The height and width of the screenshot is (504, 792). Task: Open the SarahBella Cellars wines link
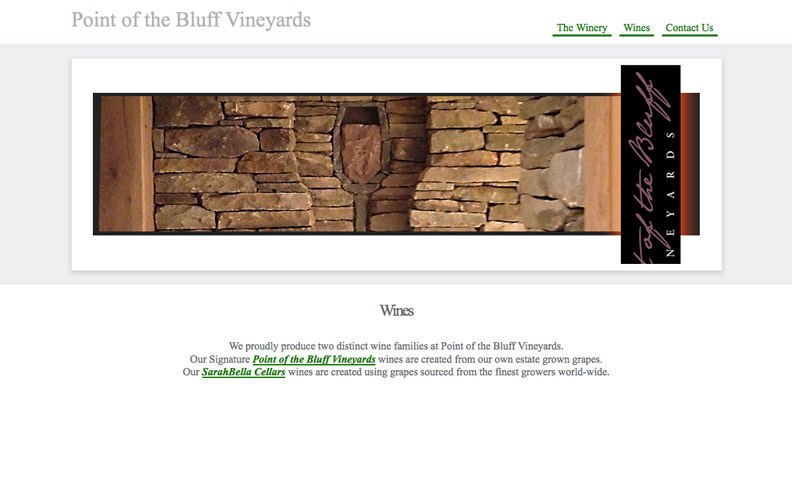243,372
